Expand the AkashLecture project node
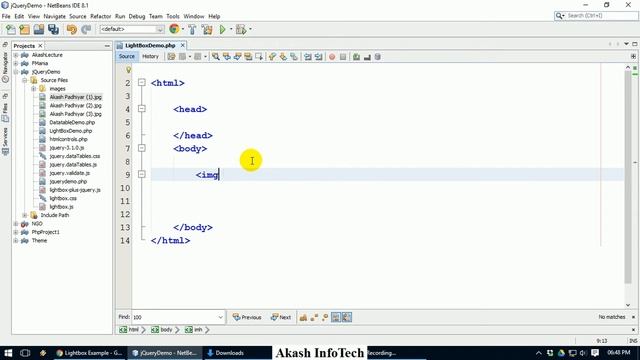Screen dimensions: 640x360 [16, 55]
